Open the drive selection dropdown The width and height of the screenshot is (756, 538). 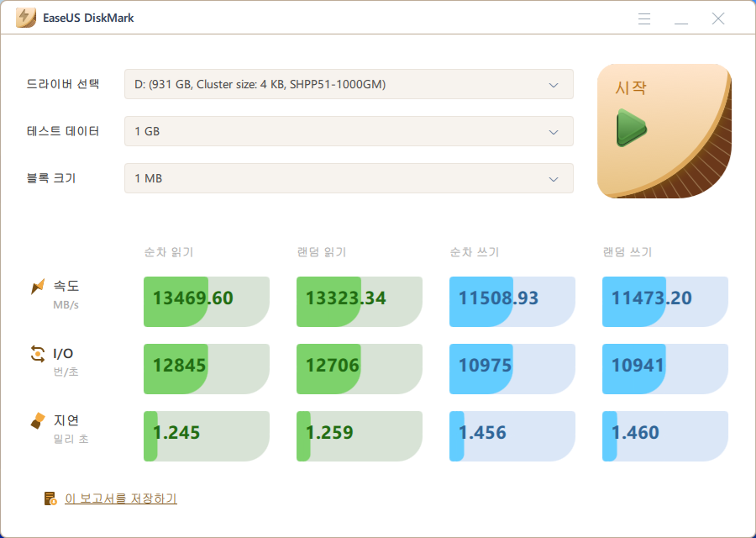349,84
